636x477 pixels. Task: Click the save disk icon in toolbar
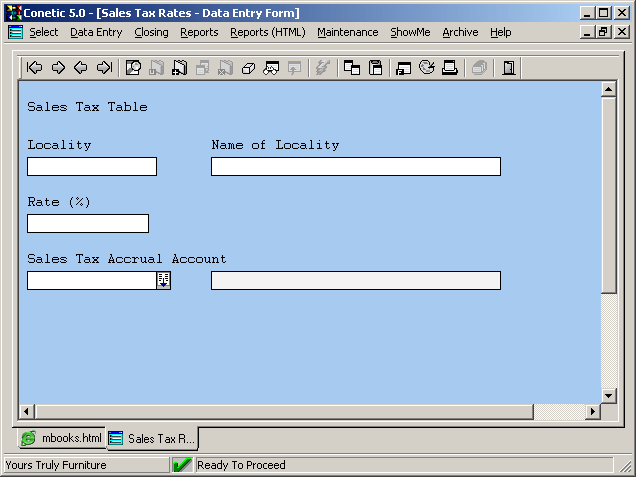click(x=376, y=68)
